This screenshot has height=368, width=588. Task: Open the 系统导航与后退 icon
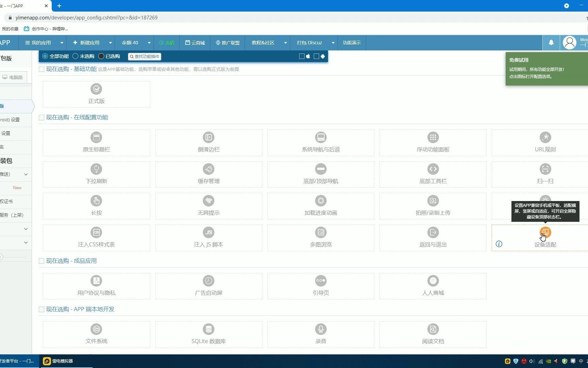321,137
